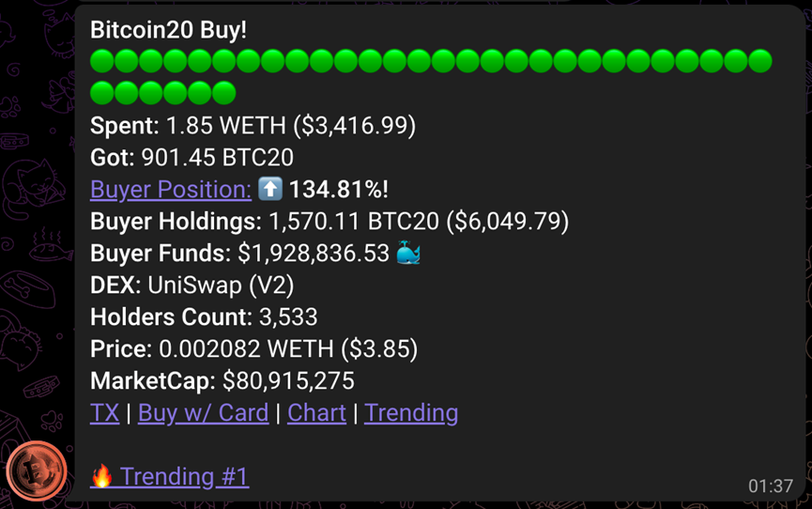Click the Trending link beside Chart
The width and height of the screenshot is (812, 509).
click(411, 413)
